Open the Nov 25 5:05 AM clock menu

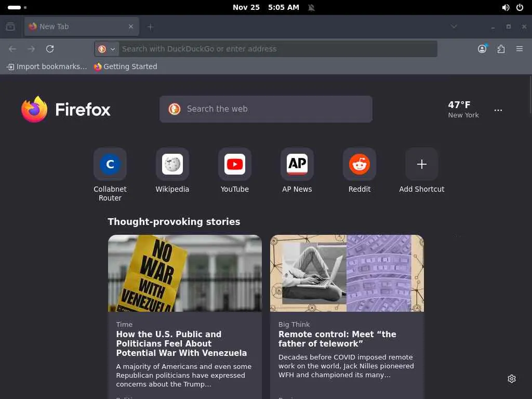266,7
